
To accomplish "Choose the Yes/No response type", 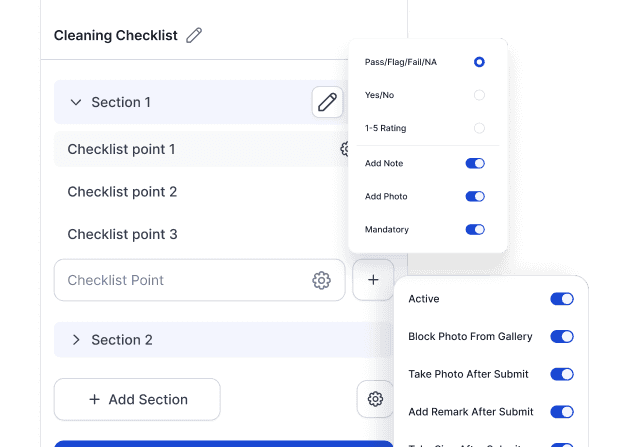I will [x=479, y=95].
